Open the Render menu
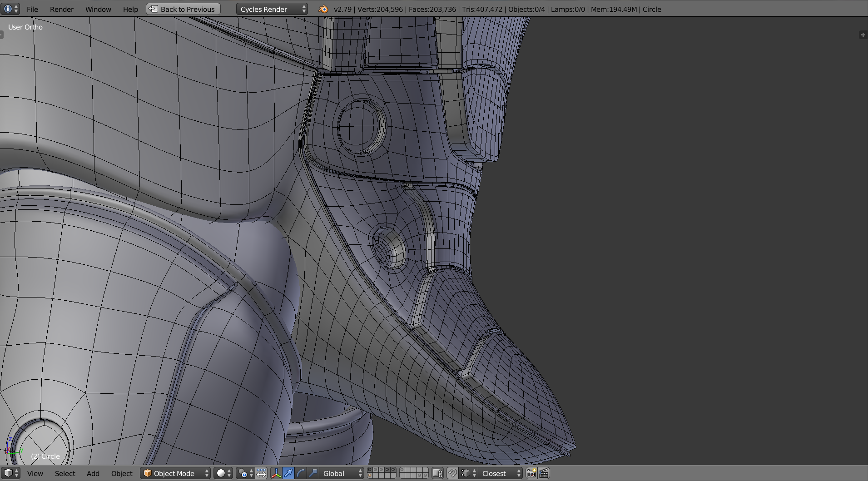Screen dimensions: 868x481 tap(61, 9)
